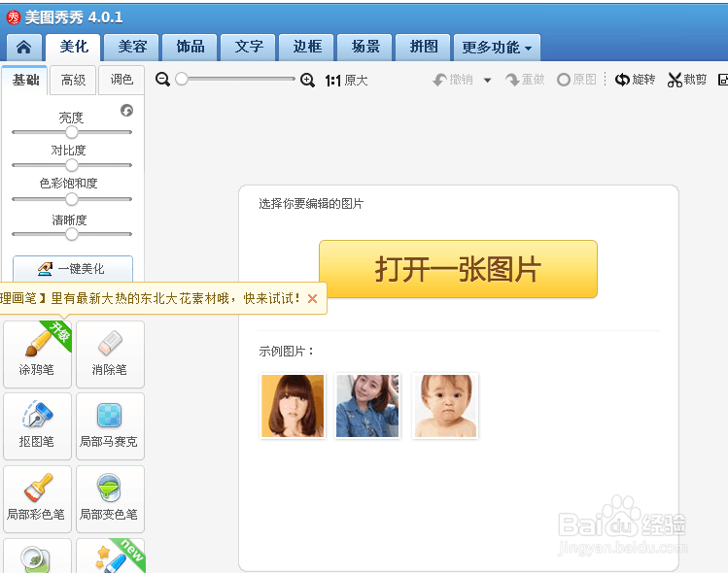Click the 亮度 brightness slider handle
The image size is (728, 573).
point(72,132)
